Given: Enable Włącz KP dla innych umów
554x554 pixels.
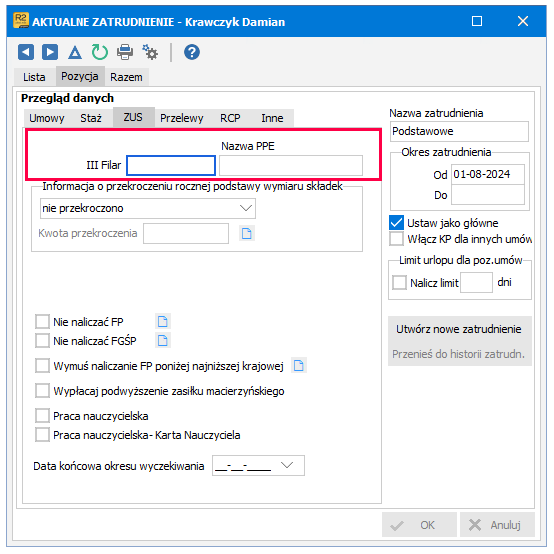Looking at the screenshot, I should point(396,239).
